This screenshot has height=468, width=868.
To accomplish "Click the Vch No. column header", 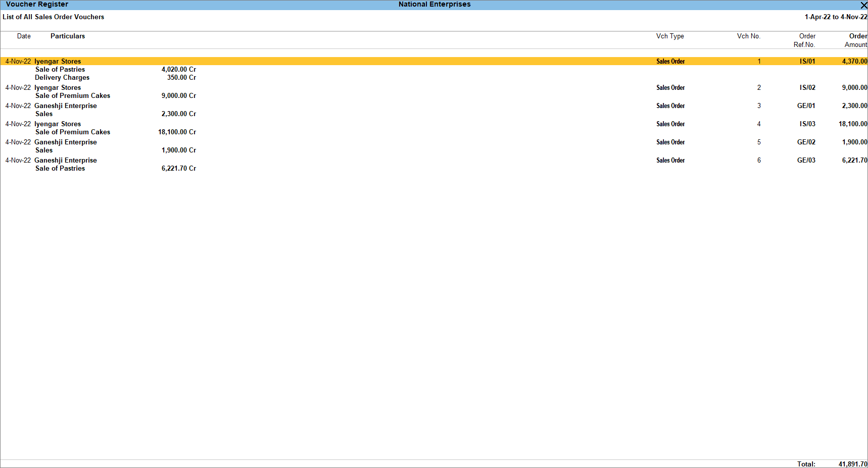I will pos(748,36).
